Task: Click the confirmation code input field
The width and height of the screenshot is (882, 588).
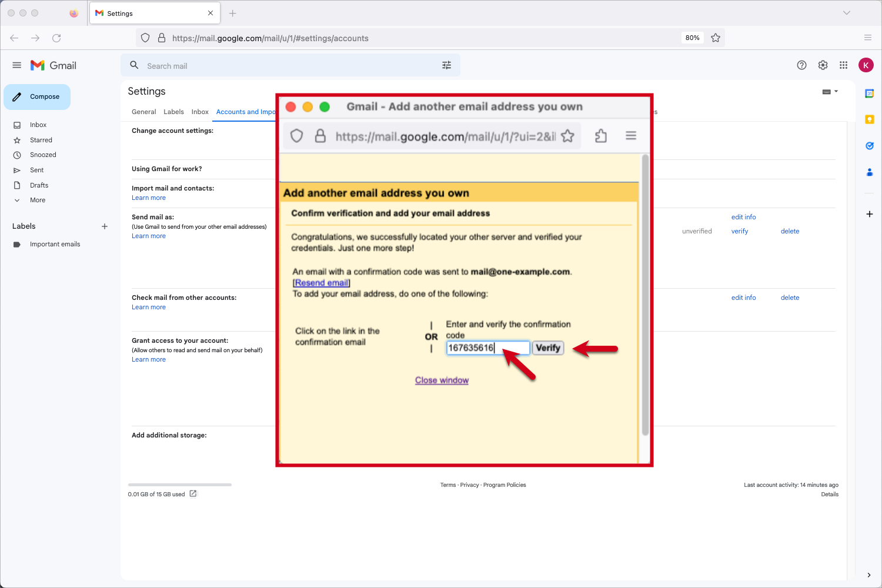Action: click(488, 348)
